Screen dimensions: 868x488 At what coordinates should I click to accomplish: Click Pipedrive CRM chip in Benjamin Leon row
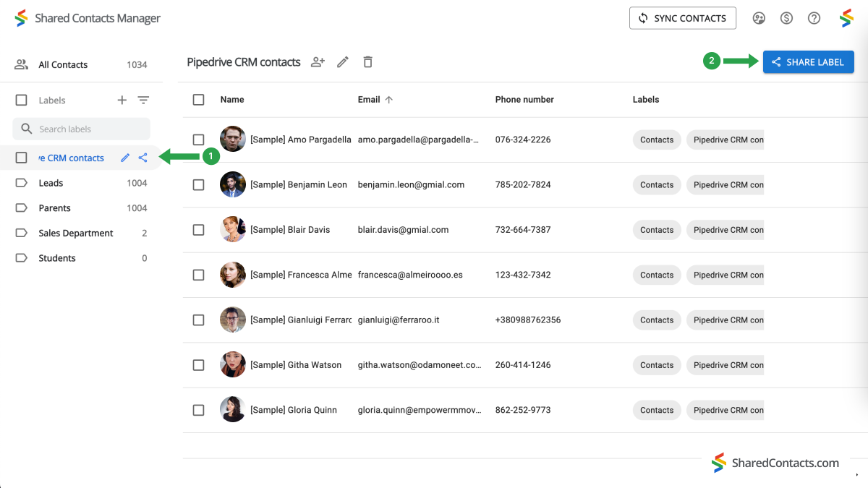(726, 184)
